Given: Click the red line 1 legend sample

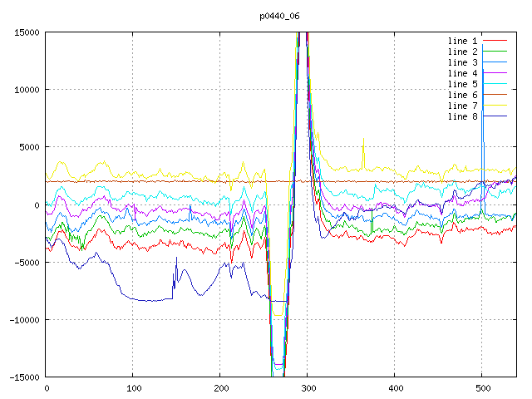Looking at the screenshot, I should point(495,41).
